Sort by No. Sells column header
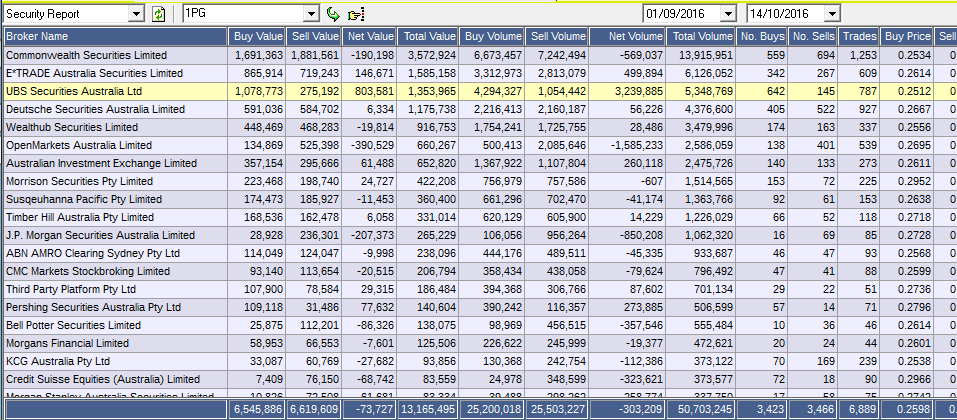This screenshot has height=420, width=957. (x=813, y=37)
